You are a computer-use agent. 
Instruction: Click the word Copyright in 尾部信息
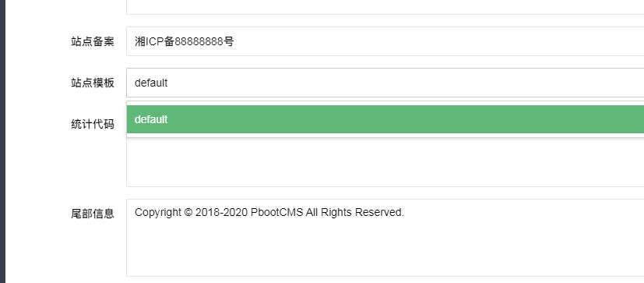158,213
